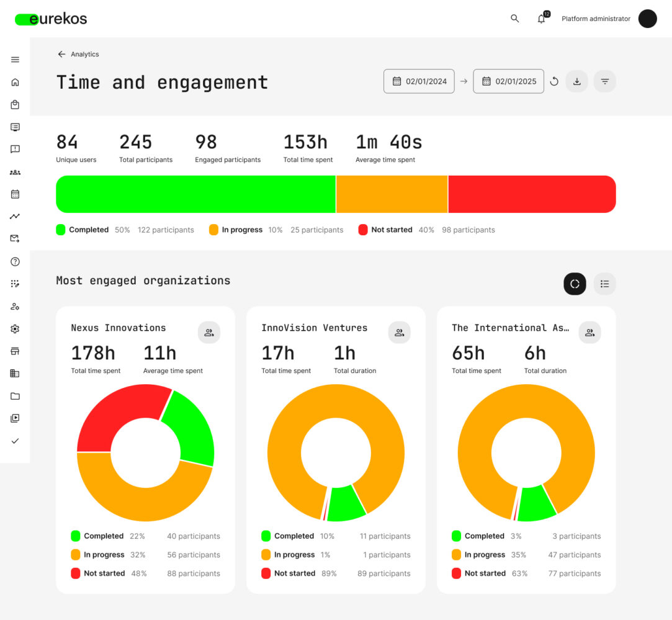This screenshot has width=672, height=620.
Task: Open the filter options icon
Action: click(x=605, y=81)
